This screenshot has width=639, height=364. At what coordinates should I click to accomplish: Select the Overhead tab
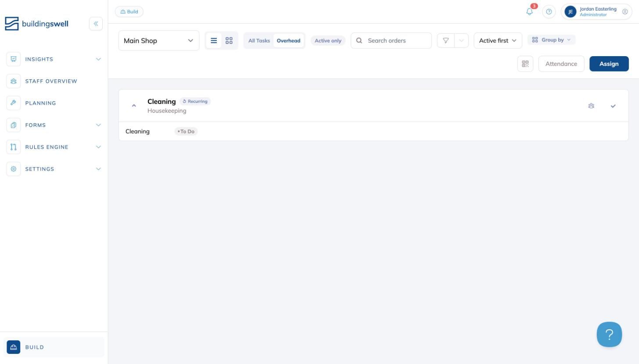(x=288, y=40)
